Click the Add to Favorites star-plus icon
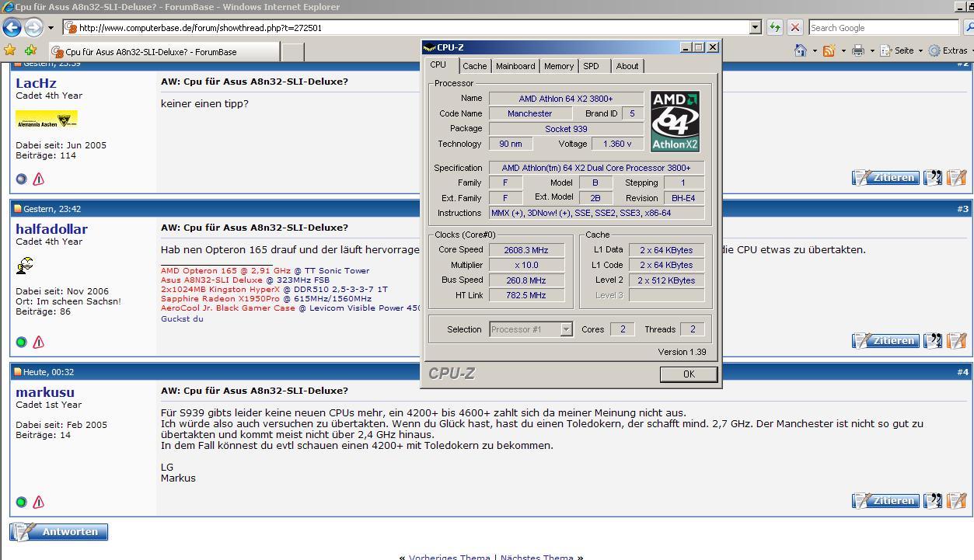 pos(30,50)
